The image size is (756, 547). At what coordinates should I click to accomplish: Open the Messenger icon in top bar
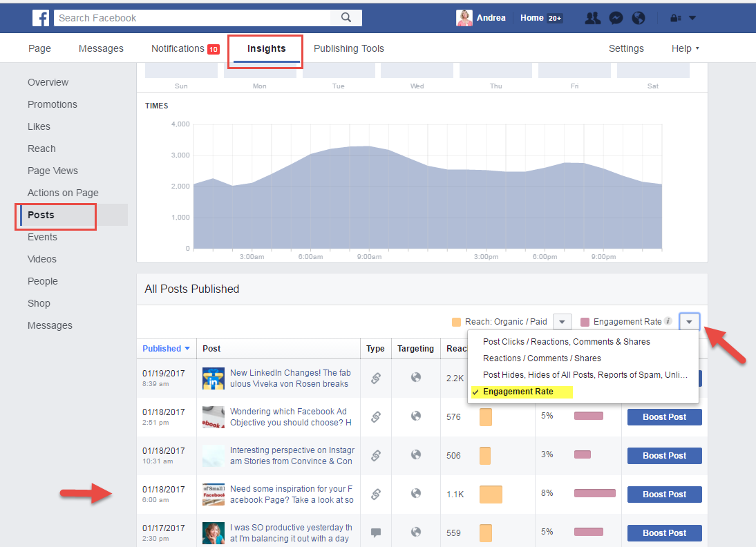tap(616, 18)
